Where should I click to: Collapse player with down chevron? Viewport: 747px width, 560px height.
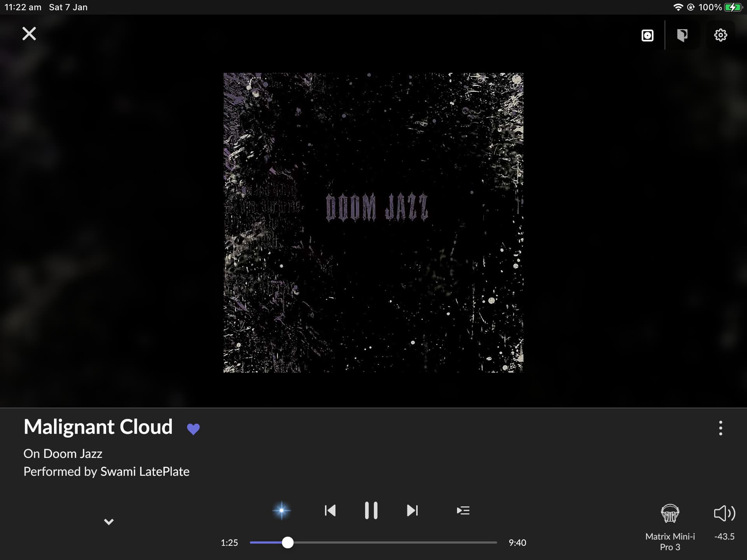109,521
